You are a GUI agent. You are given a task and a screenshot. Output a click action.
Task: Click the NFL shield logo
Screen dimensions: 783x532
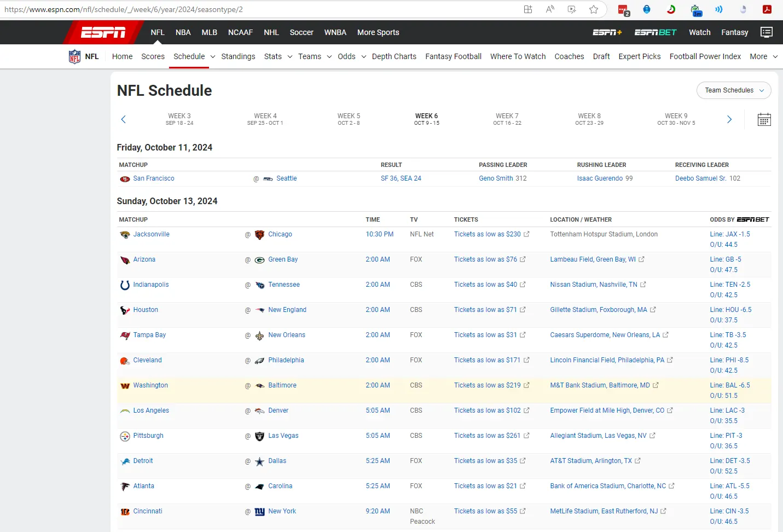point(74,56)
